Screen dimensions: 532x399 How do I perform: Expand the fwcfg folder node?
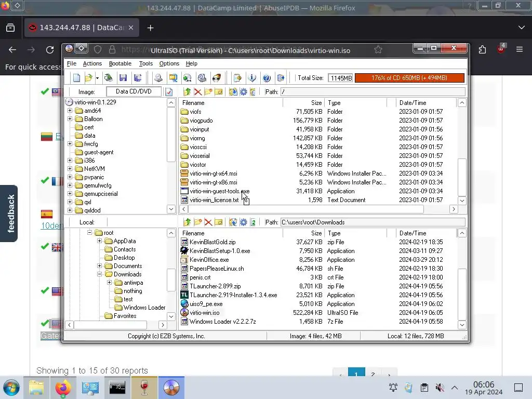coord(70,144)
